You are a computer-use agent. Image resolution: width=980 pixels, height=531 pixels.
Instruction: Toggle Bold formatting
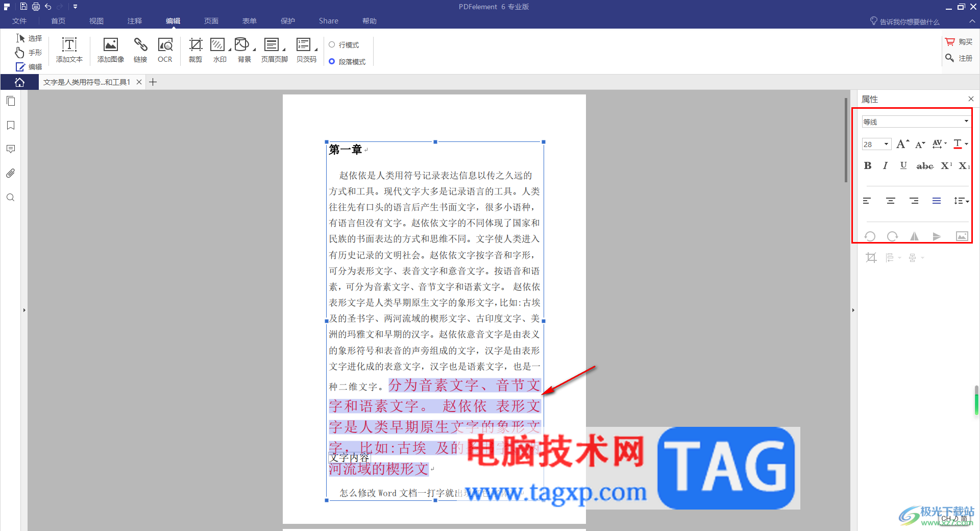coord(868,165)
